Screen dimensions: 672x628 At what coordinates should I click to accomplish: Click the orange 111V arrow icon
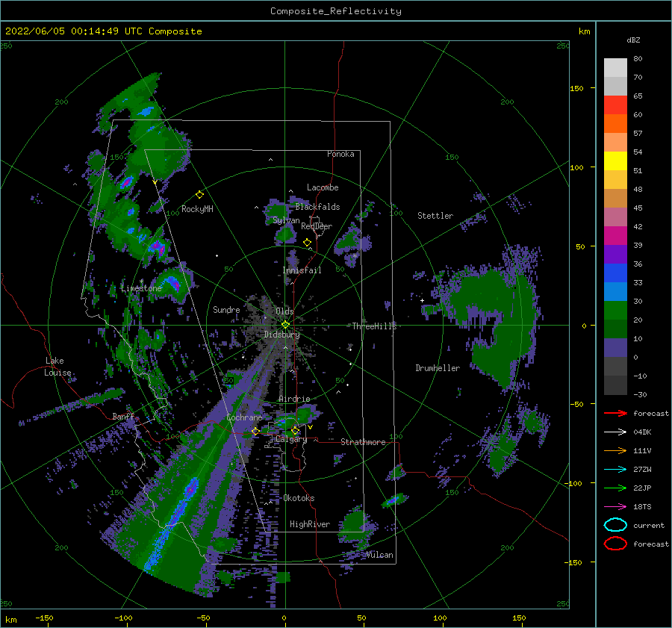tap(615, 450)
